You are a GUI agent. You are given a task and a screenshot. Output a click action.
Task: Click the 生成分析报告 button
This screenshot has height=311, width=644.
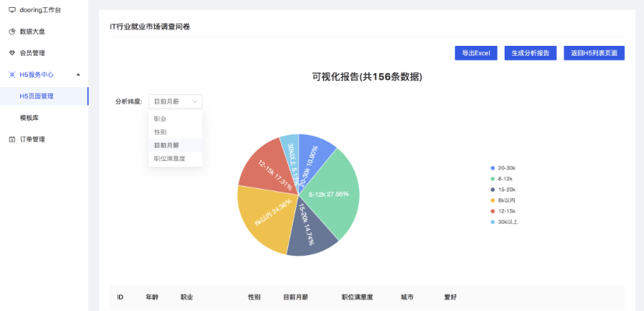[x=530, y=53]
